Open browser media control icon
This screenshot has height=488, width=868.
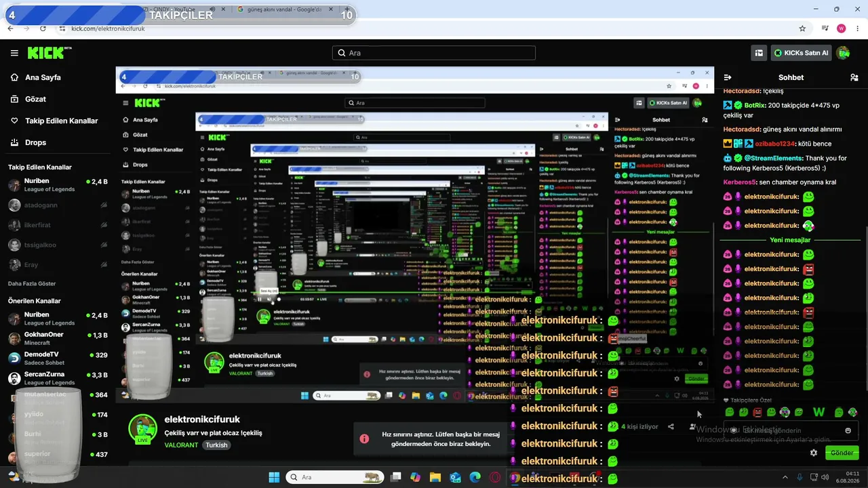tap(825, 28)
